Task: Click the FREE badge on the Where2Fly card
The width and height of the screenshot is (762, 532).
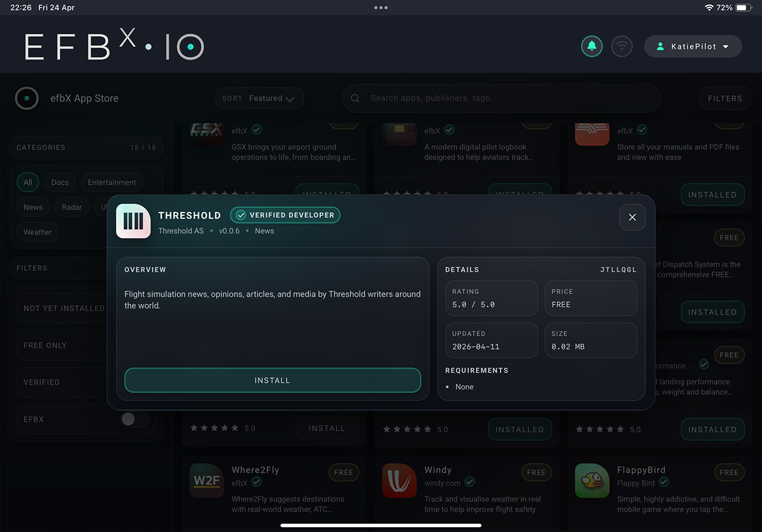Action: (343, 472)
